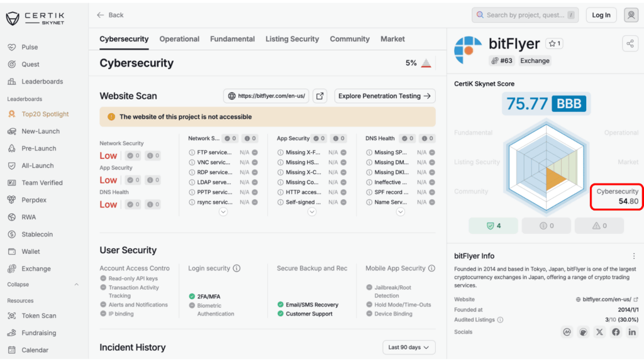This screenshot has height=362, width=644.
Task: Switch to the Listing Security tab
Action: 292,39
